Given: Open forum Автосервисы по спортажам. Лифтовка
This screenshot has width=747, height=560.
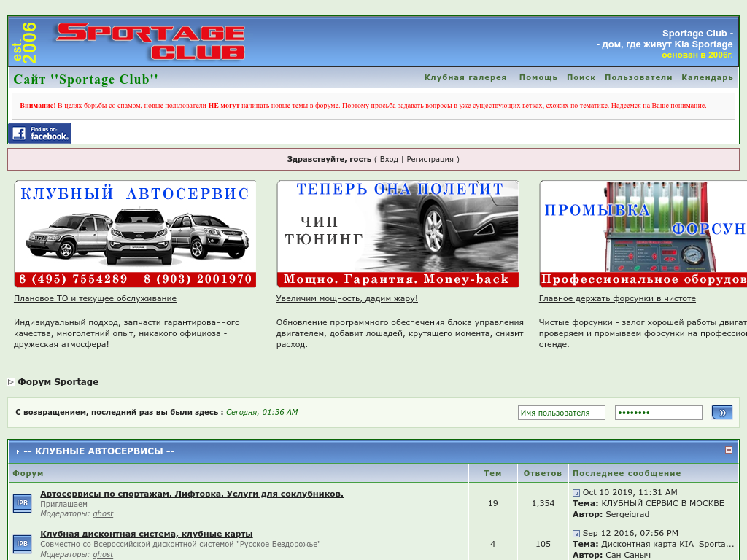Looking at the screenshot, I should pos(191,494).
